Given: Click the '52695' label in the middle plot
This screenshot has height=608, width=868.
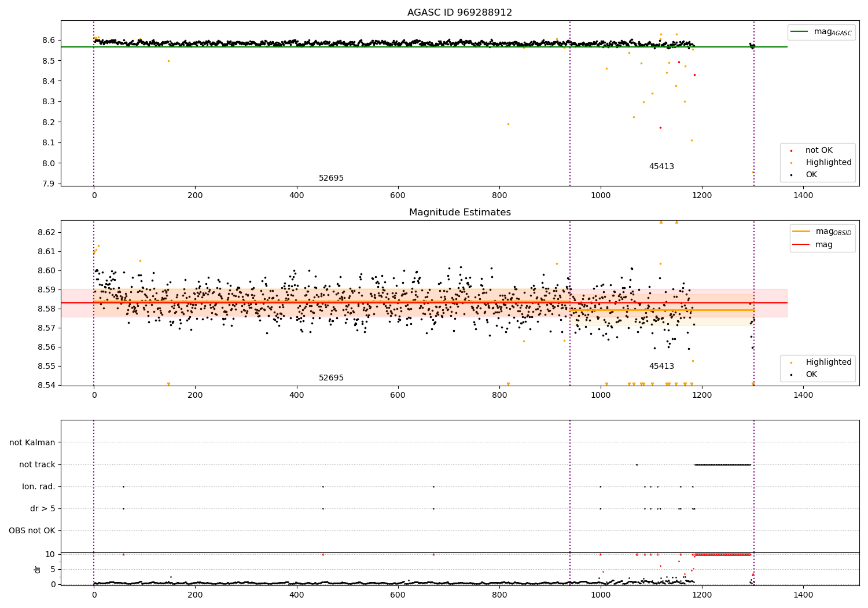Looking at the screenshot, I should pos(331,378).
